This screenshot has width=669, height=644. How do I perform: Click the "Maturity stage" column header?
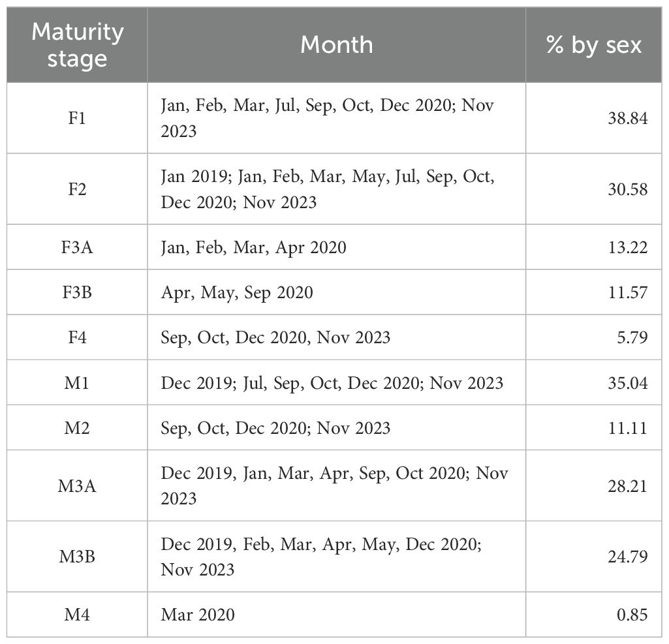click(x=77, y=45)
